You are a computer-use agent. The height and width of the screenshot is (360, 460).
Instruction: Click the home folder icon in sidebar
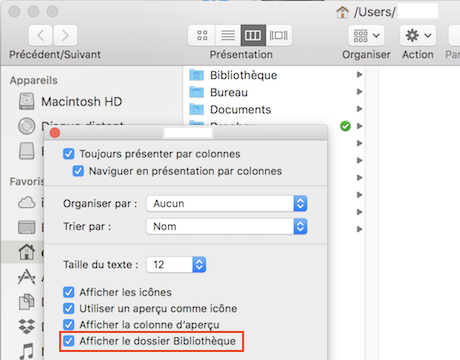(x=27, y=252)
